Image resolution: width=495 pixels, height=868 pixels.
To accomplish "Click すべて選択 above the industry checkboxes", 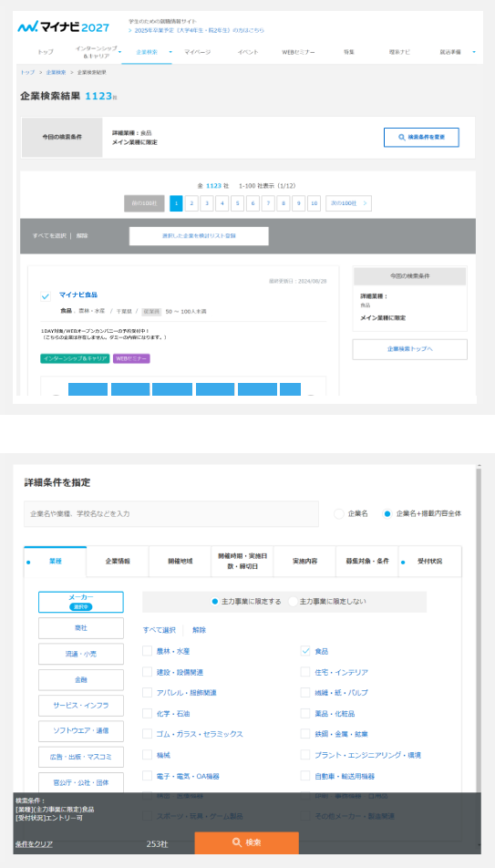I will coord(159,630).
